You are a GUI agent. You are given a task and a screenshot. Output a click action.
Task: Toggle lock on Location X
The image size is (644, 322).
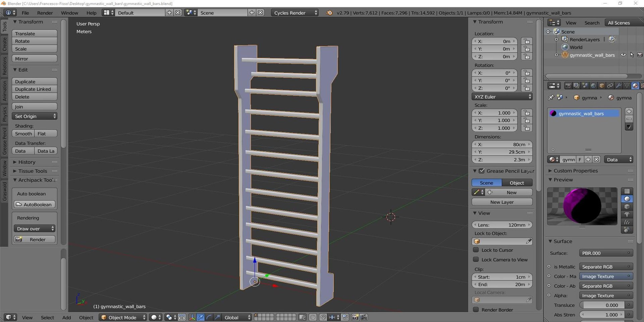[527, 41]
